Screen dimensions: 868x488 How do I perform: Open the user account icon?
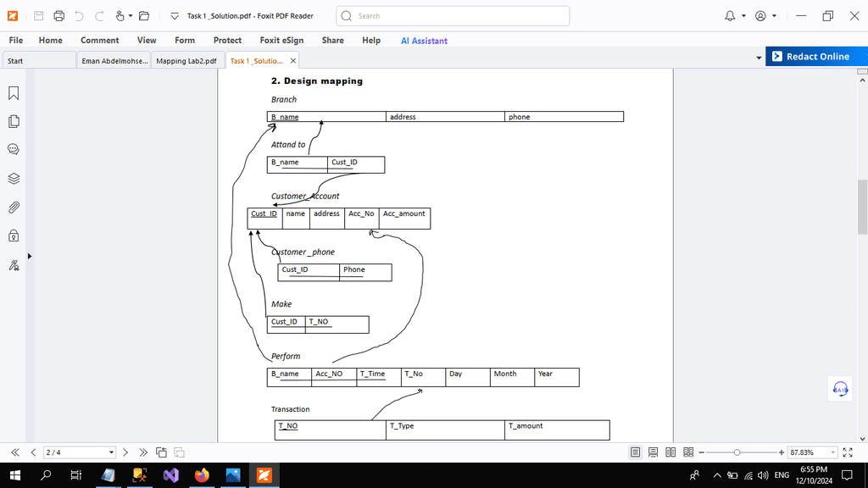tap(760, 16)
